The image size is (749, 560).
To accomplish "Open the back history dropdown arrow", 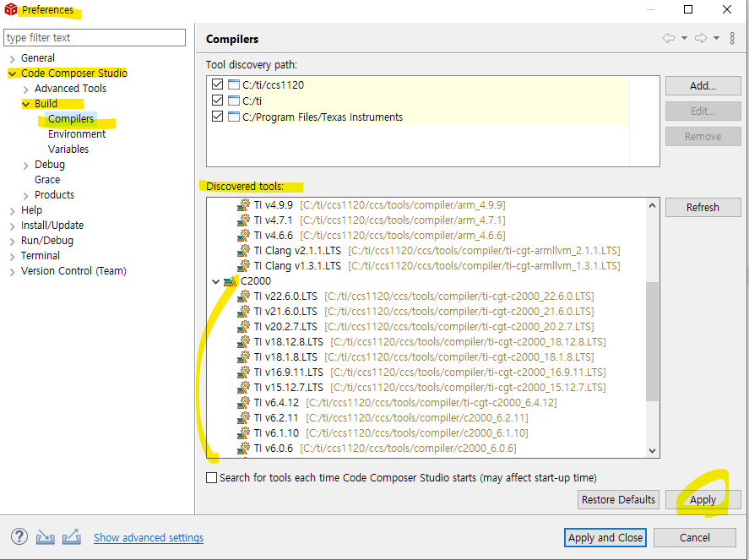I will click(x=684, y=38).
